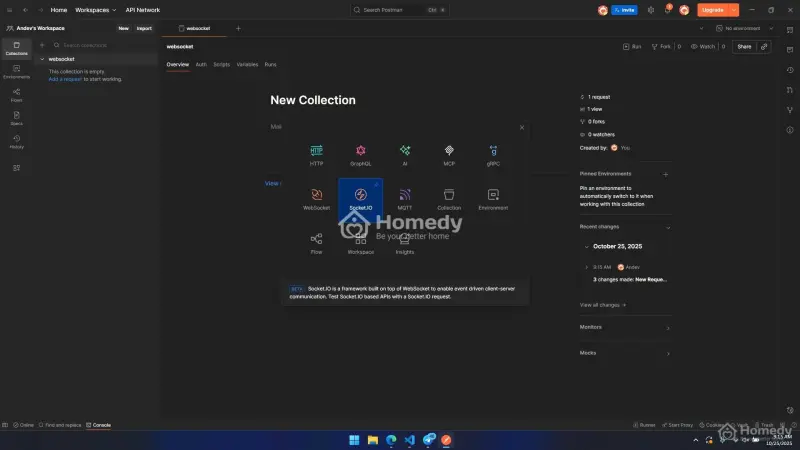Open Visual Studio Code from the taskbar

click(410, 440)
